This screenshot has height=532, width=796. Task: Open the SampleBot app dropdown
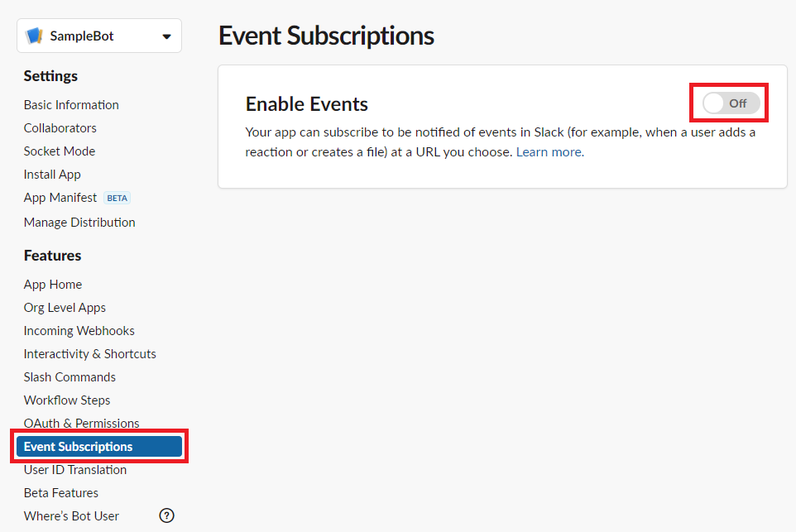coord(99,36)
